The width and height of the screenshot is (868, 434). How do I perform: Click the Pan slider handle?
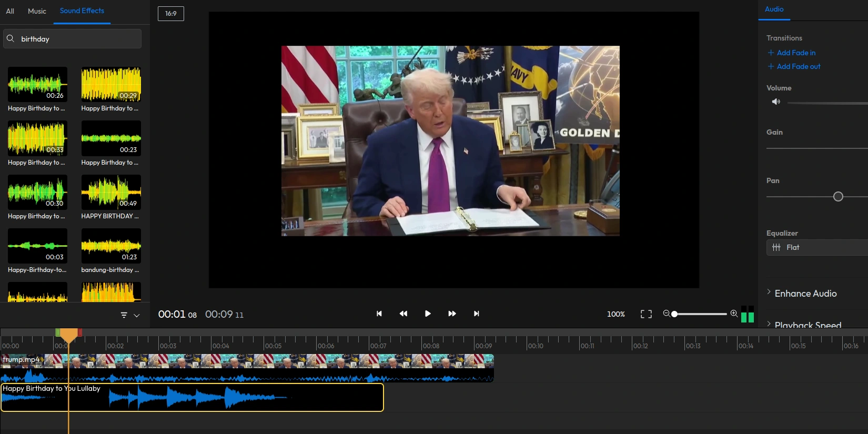pos(838,196)
